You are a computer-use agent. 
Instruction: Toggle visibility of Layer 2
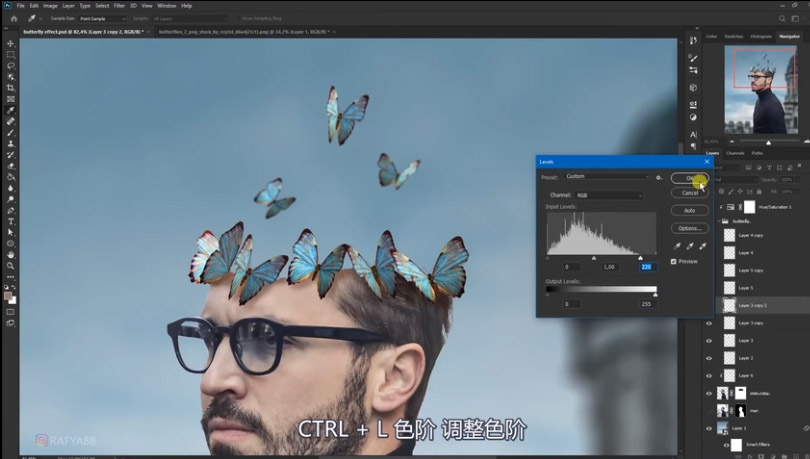[x=709, y=358]
